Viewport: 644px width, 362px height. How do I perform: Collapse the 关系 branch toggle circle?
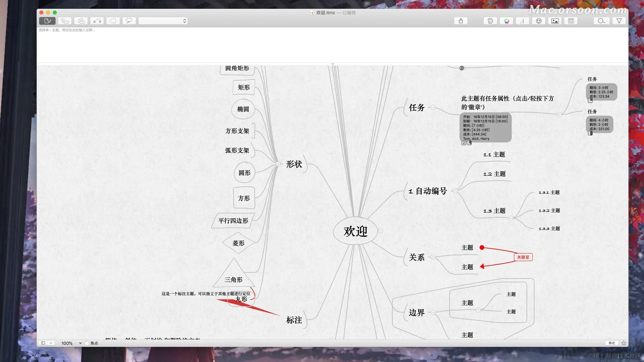(x=433, y=257)
